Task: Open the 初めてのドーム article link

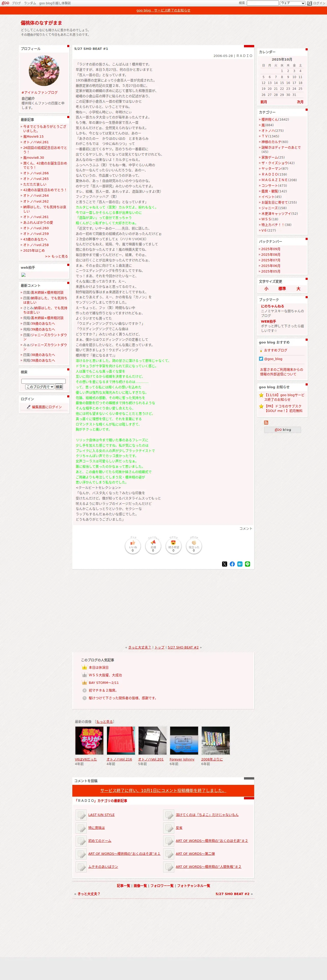Action: pyautogui.click(x=100, y=840)
